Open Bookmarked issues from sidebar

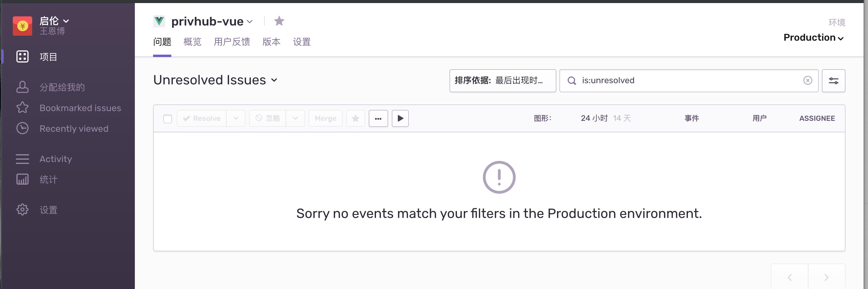point(80,108)
